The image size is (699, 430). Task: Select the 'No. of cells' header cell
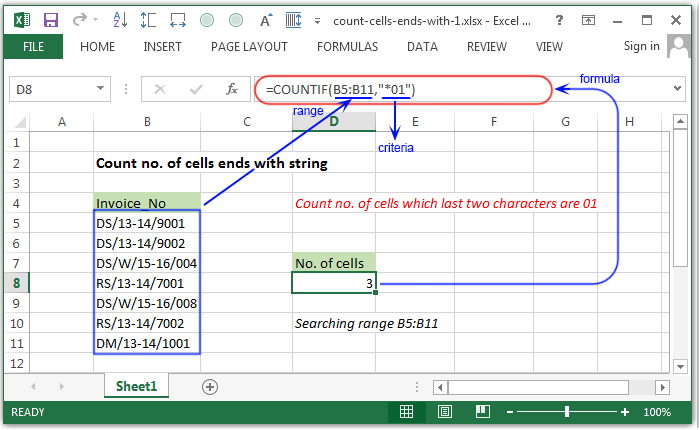[334, 263]
